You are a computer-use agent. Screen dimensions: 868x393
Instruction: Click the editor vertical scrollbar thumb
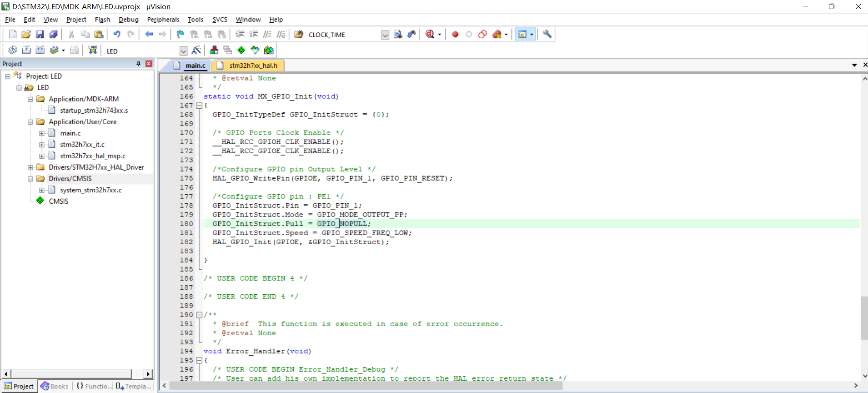point(864,318)
